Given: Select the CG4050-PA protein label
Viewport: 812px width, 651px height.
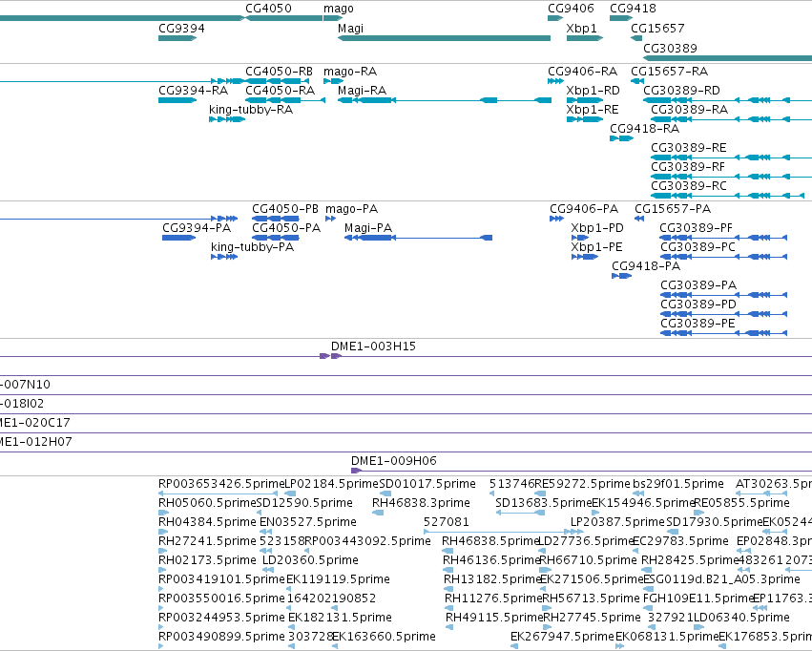Looking at the screenshot, I should tap(286, 228).
